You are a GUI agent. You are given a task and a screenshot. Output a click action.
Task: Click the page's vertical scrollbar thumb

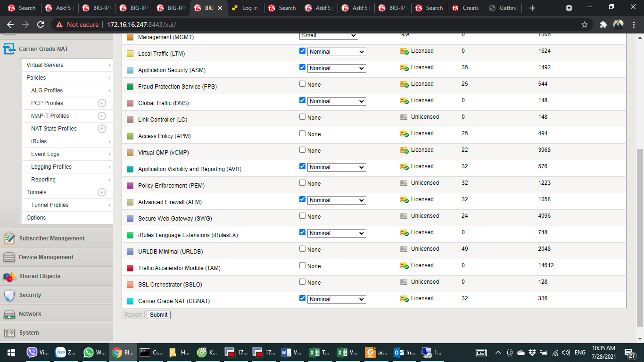(x=640, y=238)
